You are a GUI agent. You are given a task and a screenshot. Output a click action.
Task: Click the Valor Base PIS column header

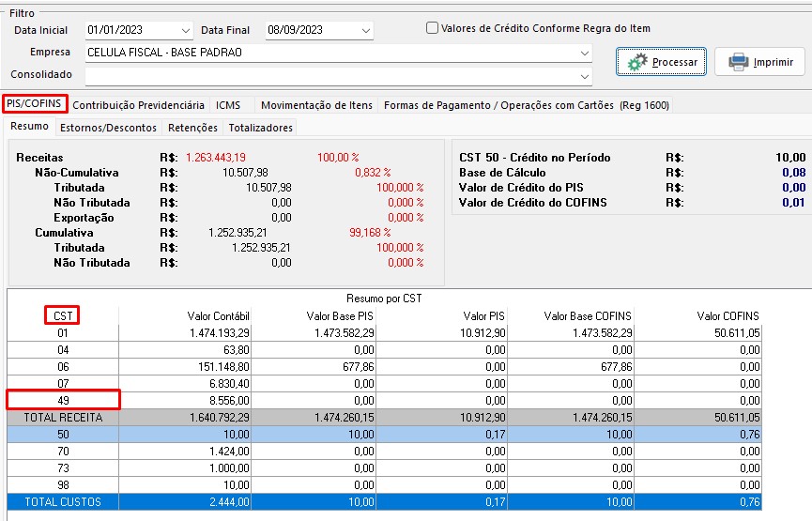(x=340, y=316)
